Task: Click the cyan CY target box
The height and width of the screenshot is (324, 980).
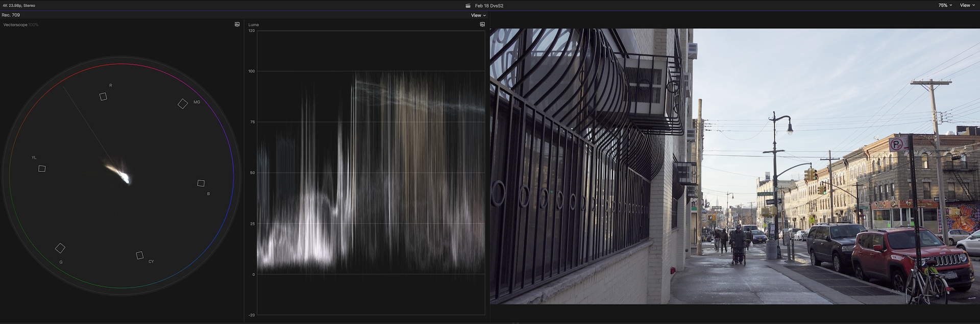Action: pos(139,255)
